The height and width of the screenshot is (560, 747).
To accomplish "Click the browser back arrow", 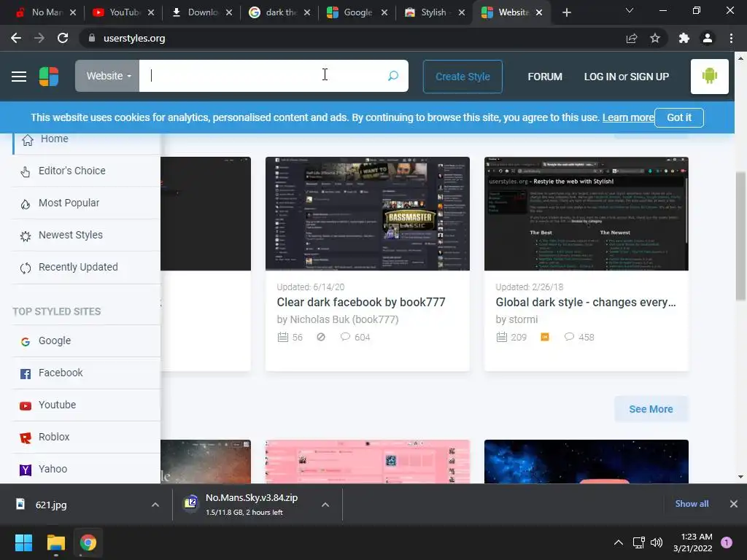I will click(x=16, y=38).
